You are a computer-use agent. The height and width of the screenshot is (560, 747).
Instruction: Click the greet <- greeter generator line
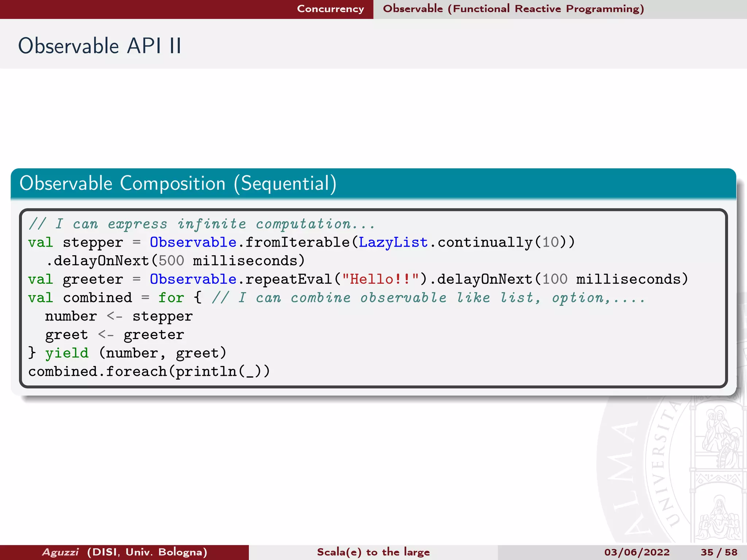[114, 335]
